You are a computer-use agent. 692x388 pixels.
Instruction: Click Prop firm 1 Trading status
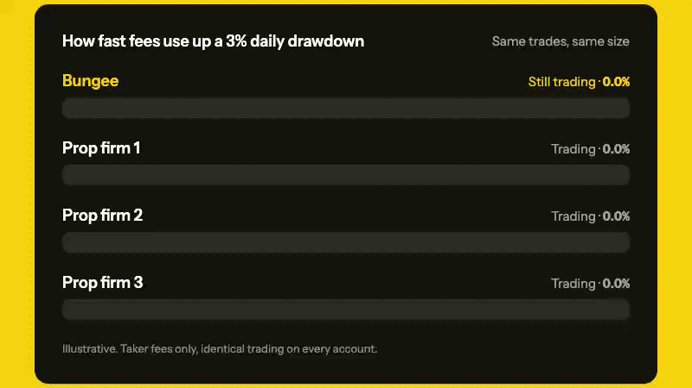(573, 149)
